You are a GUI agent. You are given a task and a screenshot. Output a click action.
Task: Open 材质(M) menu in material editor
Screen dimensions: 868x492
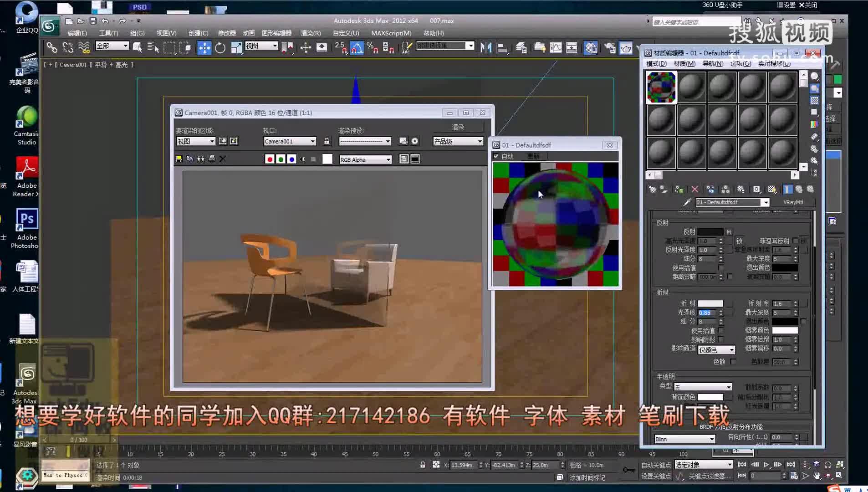click(684, 64)
